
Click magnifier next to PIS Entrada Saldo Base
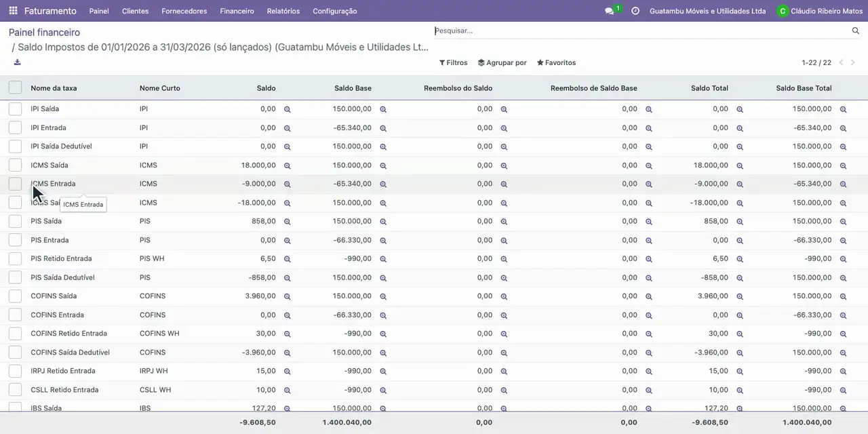383,241
